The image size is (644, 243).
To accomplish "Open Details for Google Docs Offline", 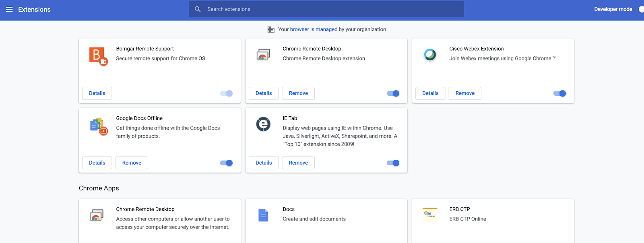I will (x=97, y=163).
